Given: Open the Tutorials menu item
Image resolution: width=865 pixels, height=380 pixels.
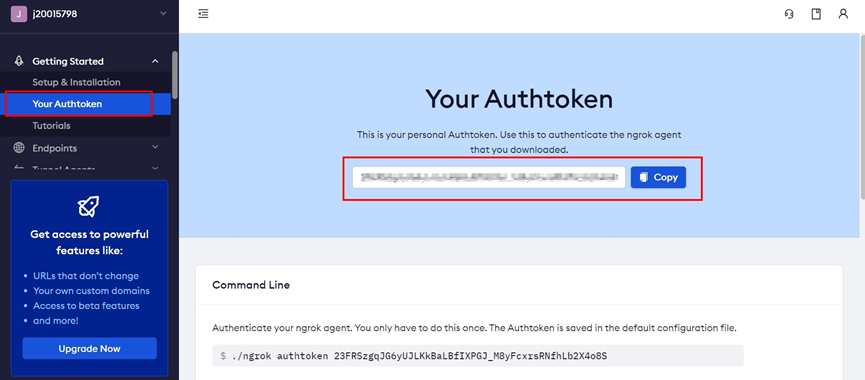Looking at the screenshot, I should click(x=51, y=126).
